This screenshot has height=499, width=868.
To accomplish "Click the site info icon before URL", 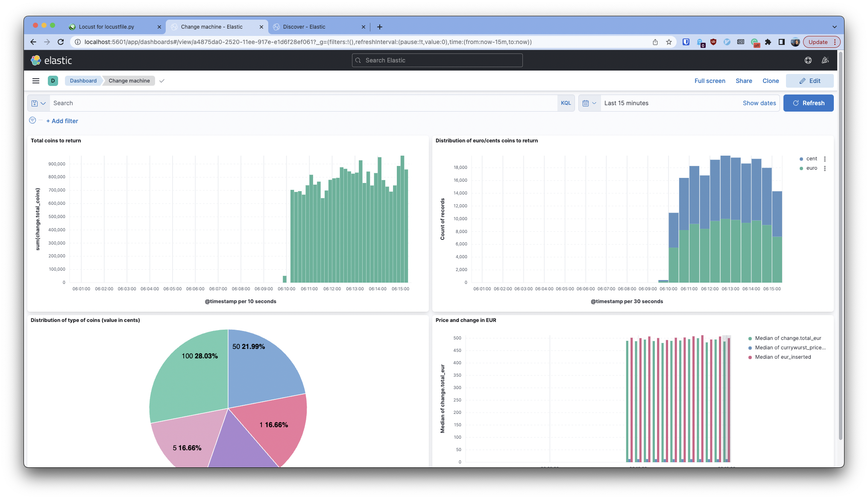I will tap(77, 42).
